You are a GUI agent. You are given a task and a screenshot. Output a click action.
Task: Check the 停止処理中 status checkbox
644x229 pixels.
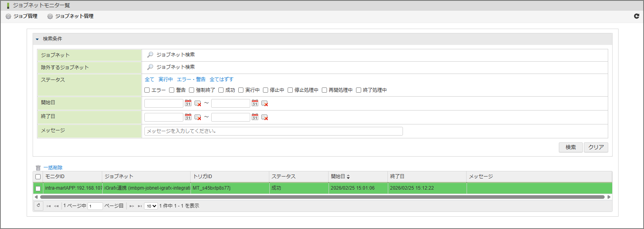tap(290, 90)
